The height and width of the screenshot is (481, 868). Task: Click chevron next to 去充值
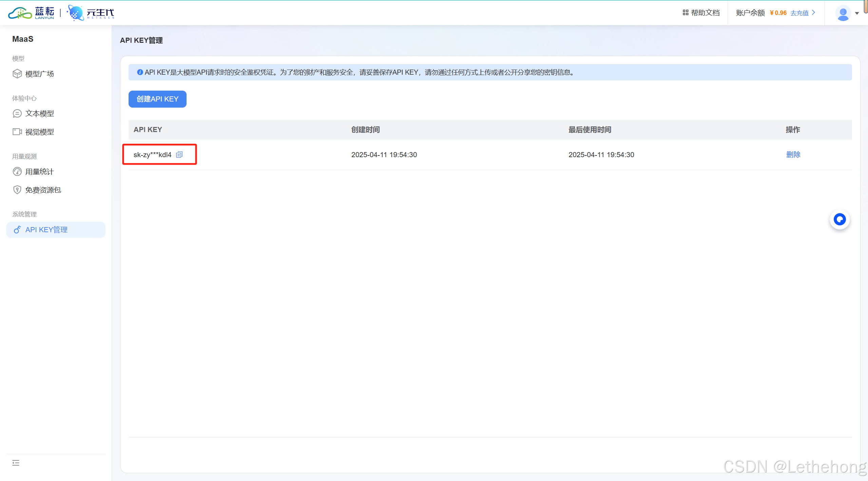(x=813, y=13)
